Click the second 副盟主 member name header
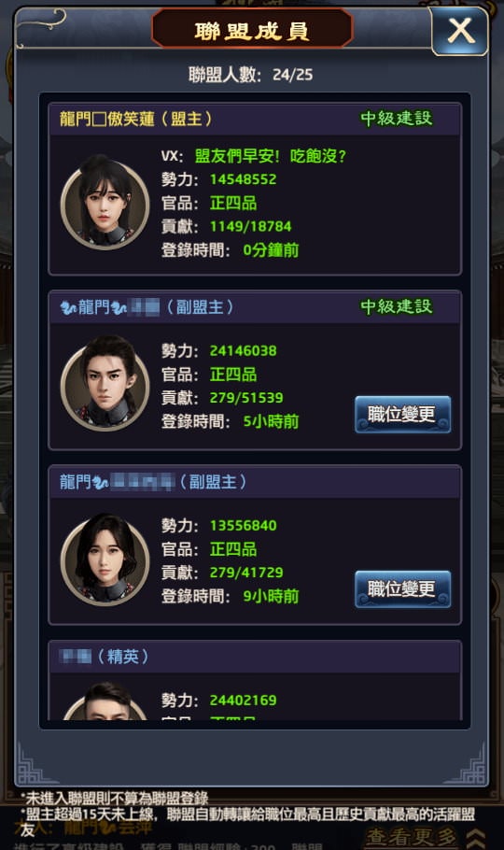The image size is (504, 850). [153, 481]
